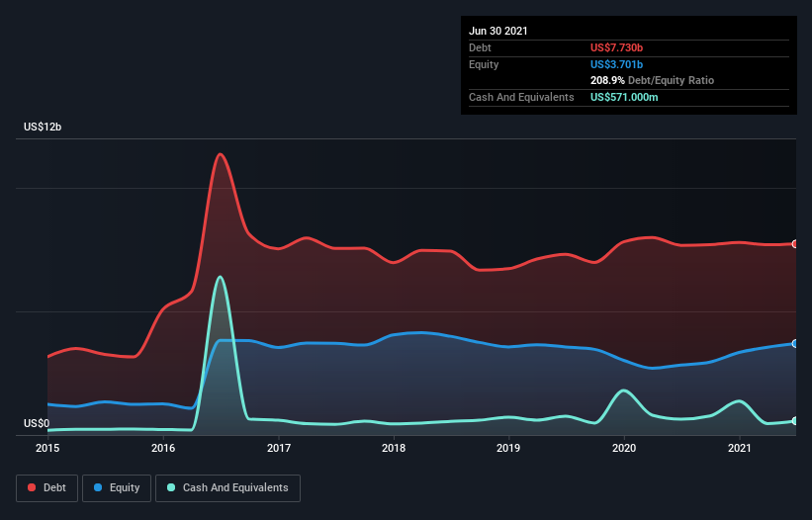812x520 pixels.
Task: Click the blue Equity legend dot
Action: 98,487
